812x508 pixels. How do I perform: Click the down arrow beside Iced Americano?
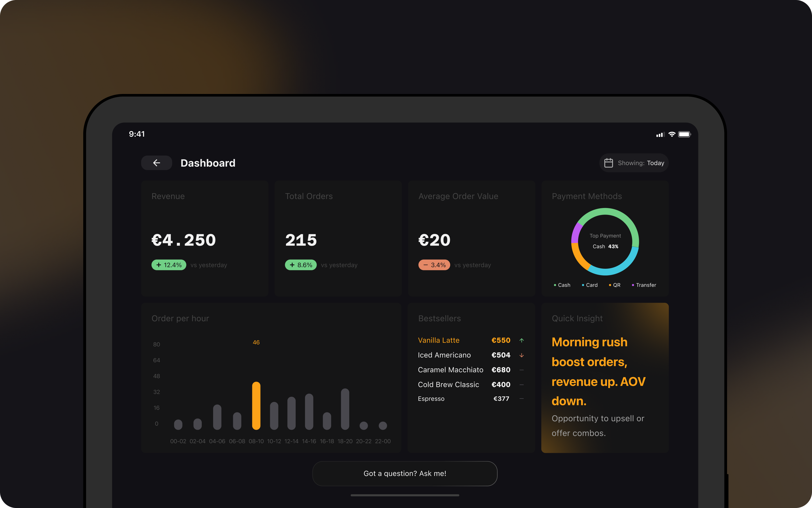pos(521,355)
